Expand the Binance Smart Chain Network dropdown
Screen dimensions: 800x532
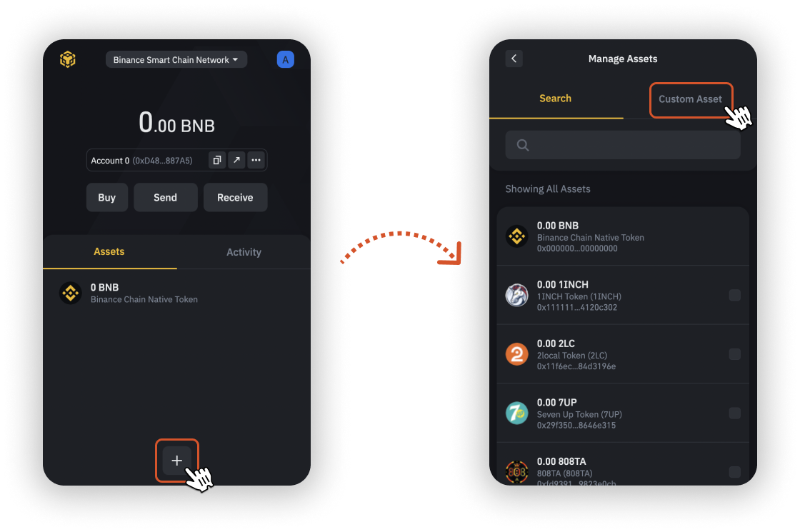pos(176,60)
